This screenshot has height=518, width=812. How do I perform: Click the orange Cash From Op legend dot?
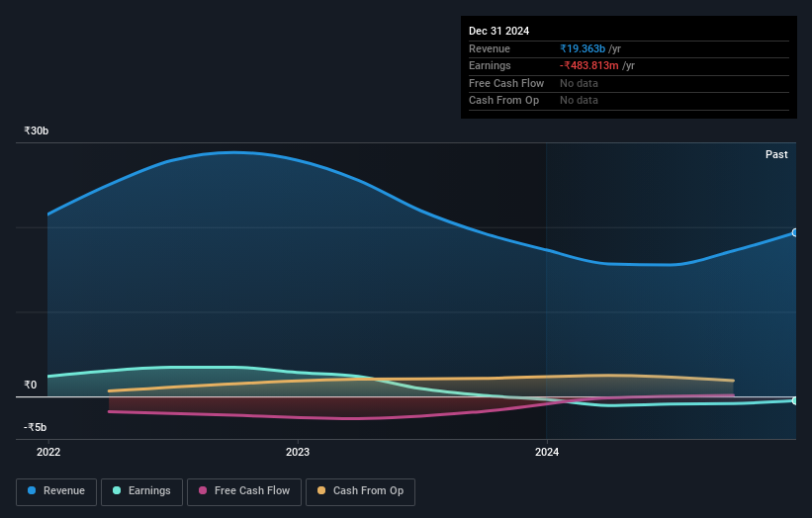pyautogui.click(x=321, y=490)
